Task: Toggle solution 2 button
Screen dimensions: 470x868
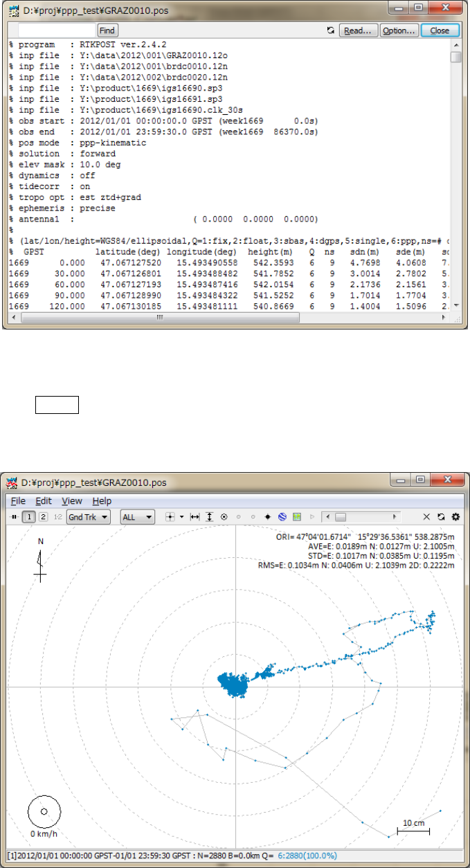Action: [43, 517]
